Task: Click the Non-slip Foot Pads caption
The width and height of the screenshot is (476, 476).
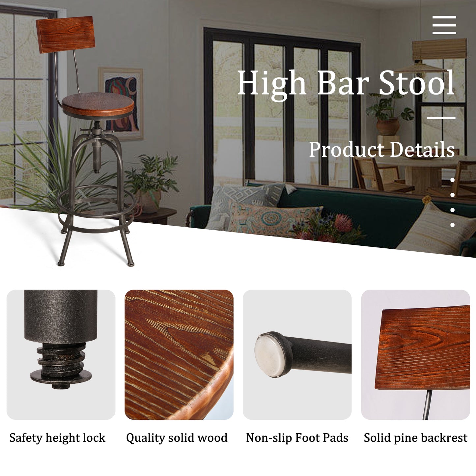Action: click(297, 438)
